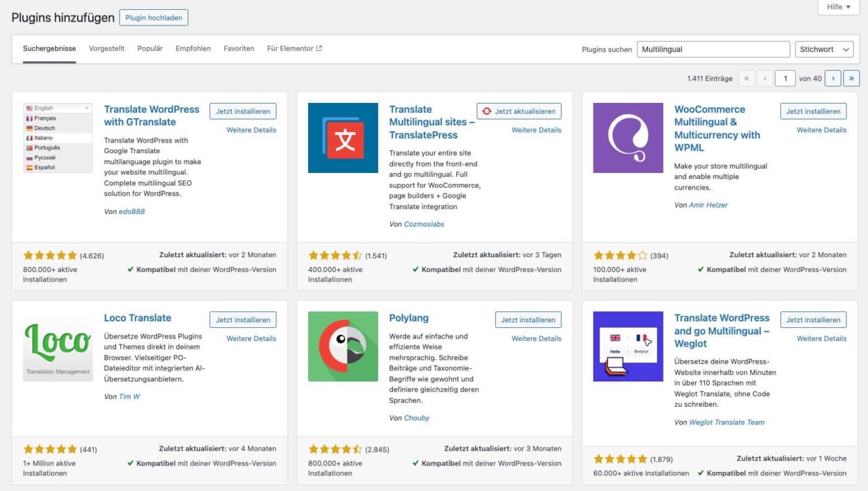This screenshot has height=491, width=868.
Task: Open the Translate WordPress and go Multilingual – Weglot title
Action: click(x=722, y=330)
